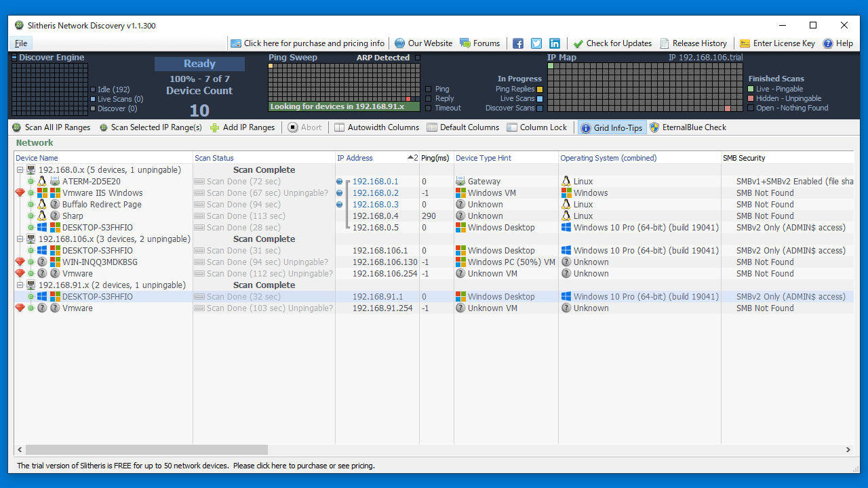The height and width of the screenshot is (488, 868).
Task: Sort by IP Address column header
Action: tap(377, 158)
